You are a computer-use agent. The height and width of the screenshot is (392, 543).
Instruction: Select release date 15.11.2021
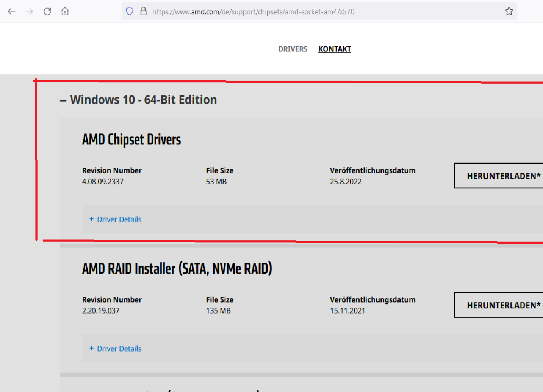click(348, 311)
